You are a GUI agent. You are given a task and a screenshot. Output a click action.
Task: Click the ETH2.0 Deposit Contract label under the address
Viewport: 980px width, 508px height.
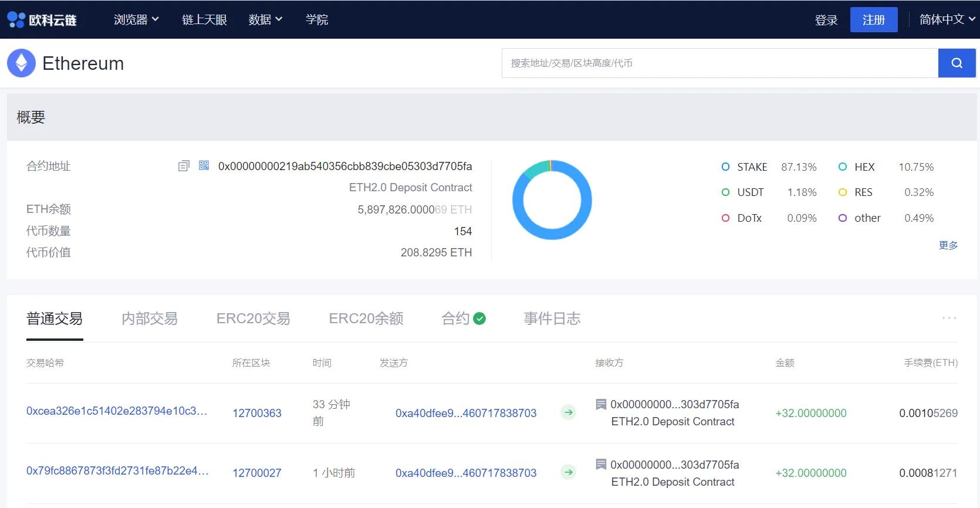pyautogui.click(x=411, y=187)
